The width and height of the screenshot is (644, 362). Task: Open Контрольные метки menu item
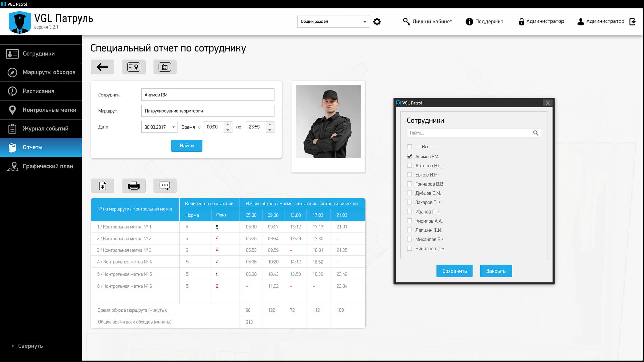41,110
